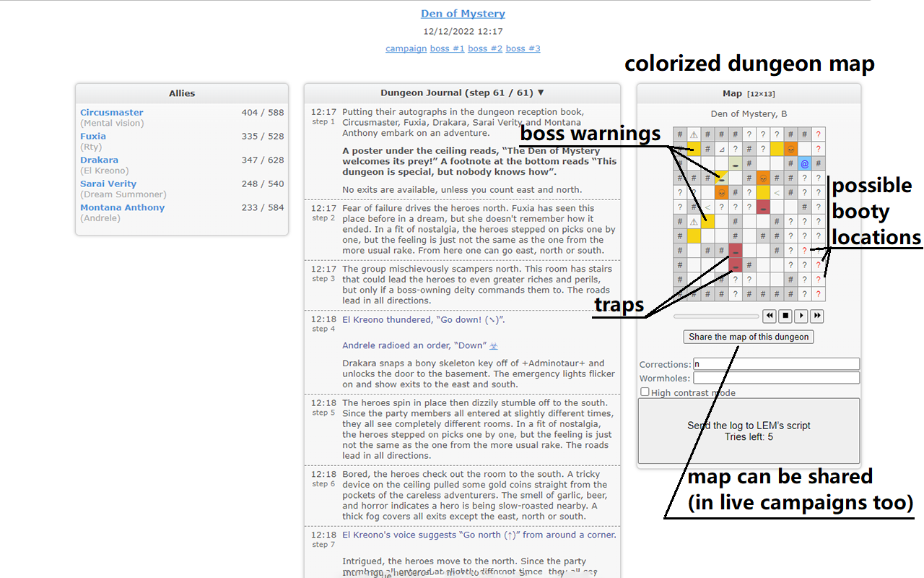Click the light green trap cell on map
Viewport: 924px width, 578px height.
click(x=735, y=163)
